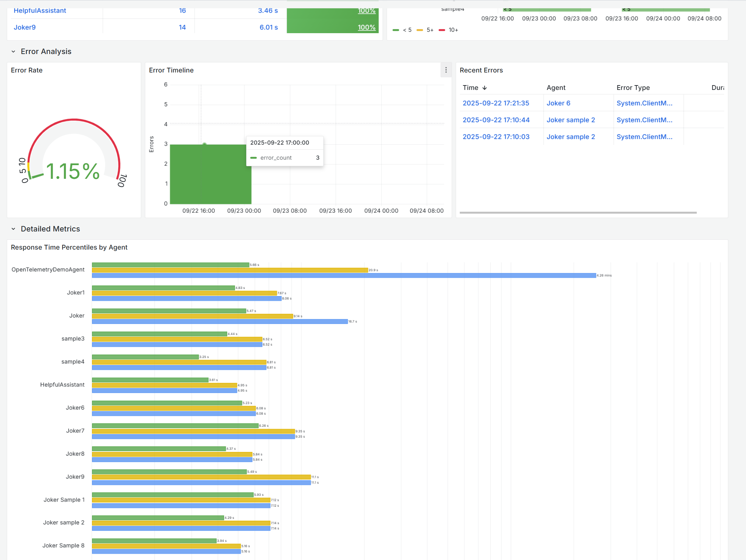Collapse the Detailed Metrics section chevron

[13, 229]
